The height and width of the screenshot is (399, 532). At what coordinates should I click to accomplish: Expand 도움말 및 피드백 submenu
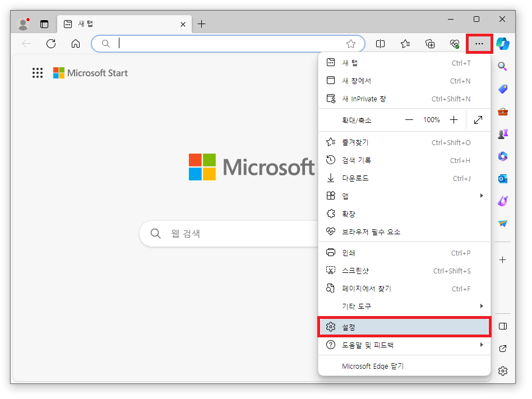point(404,345)
